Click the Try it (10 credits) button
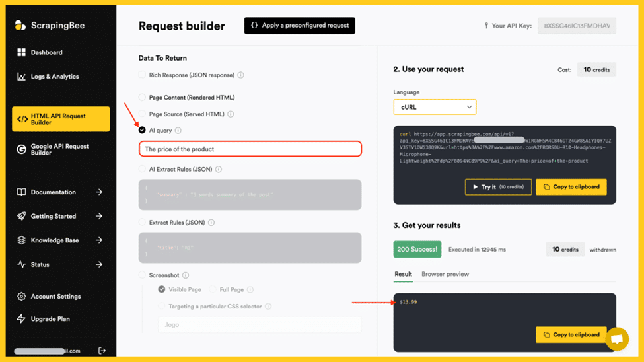Viewport: 644px width, 362px height. pyautogui.click(x=498, y=187)
